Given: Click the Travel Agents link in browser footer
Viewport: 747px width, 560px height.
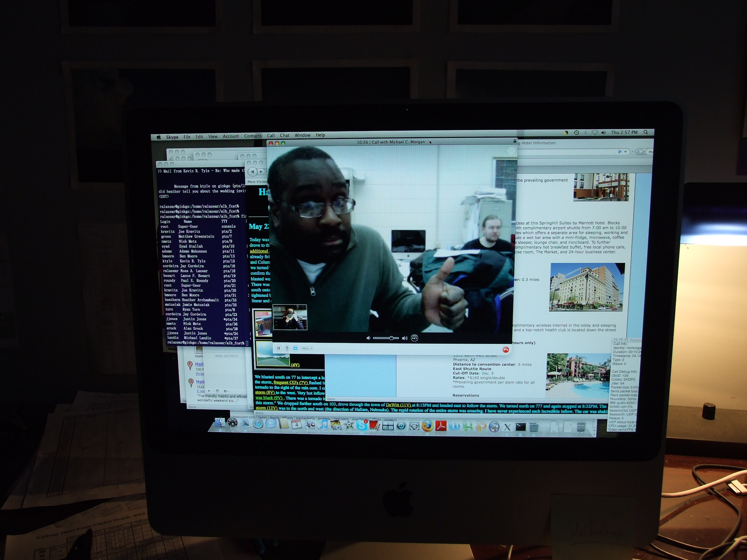Looking at the screenshot, I should [x=341, y=419].
